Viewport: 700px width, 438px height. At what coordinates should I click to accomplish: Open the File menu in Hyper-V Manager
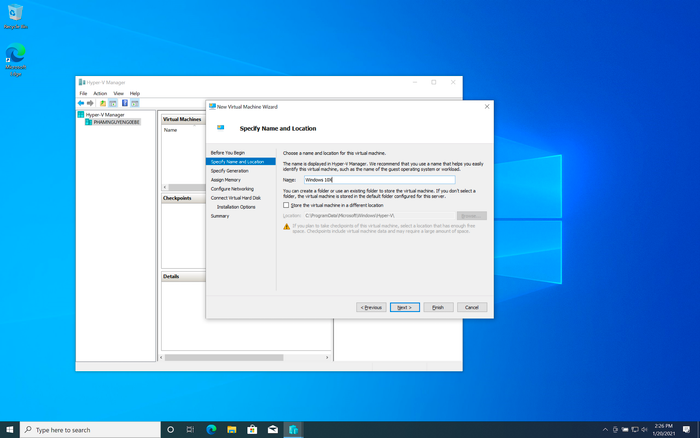(83, 93)
